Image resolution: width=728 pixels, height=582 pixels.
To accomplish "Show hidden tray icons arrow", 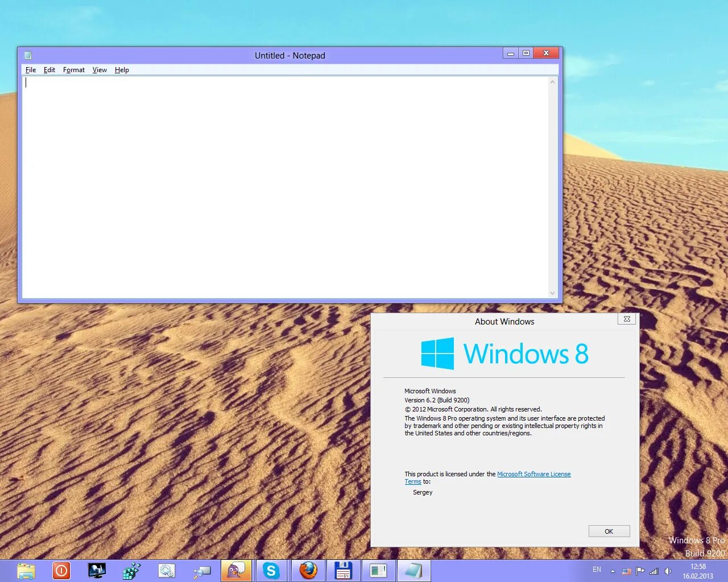I will pos(613,571).
